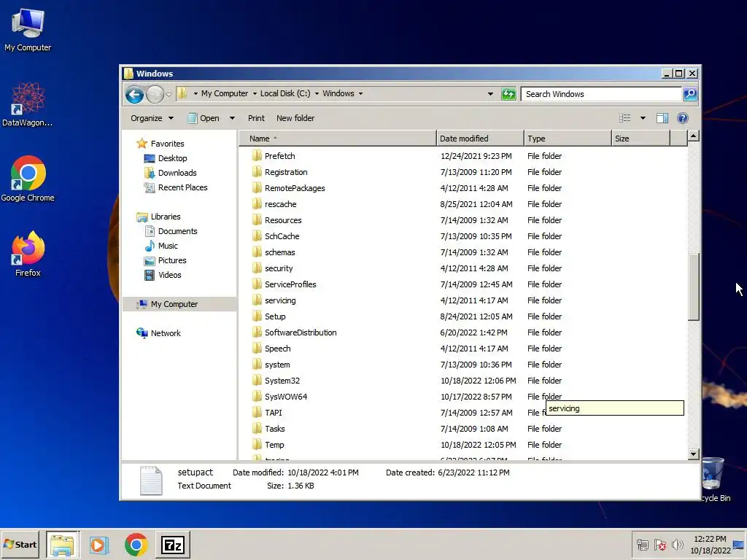Click the taskbar clock
Image resolution: width=747 pixels, height=560 pixels.
[x=710, y=544]
